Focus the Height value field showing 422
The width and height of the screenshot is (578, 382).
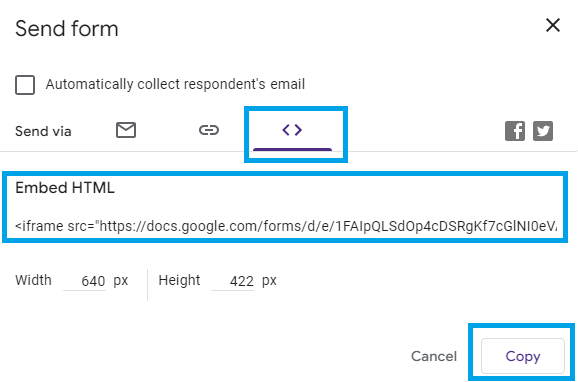(x=233, y=281)
